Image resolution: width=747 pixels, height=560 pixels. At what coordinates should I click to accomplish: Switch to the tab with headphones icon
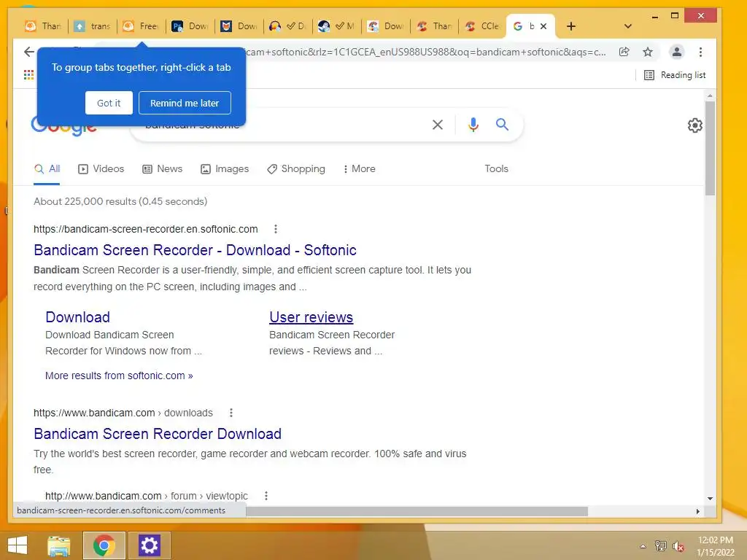pyautogui.click(x=287, y=26)
